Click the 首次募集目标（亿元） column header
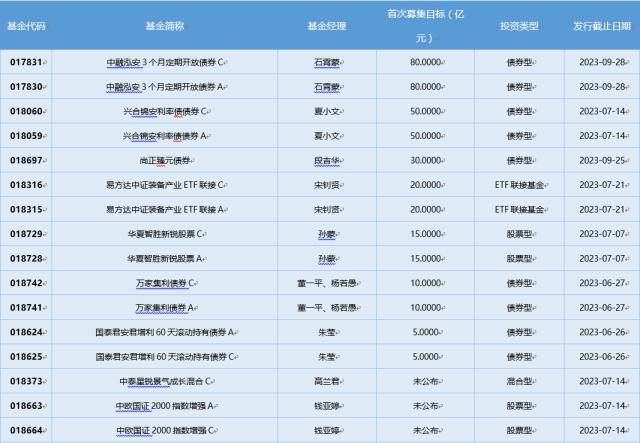Screen dimensions: 640x443 coord(425,26)
